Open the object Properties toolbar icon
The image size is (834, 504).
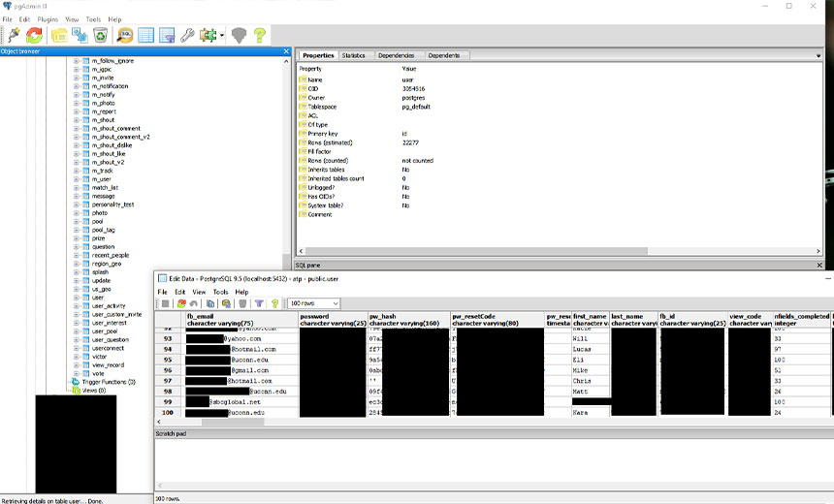tap(59, 36)
